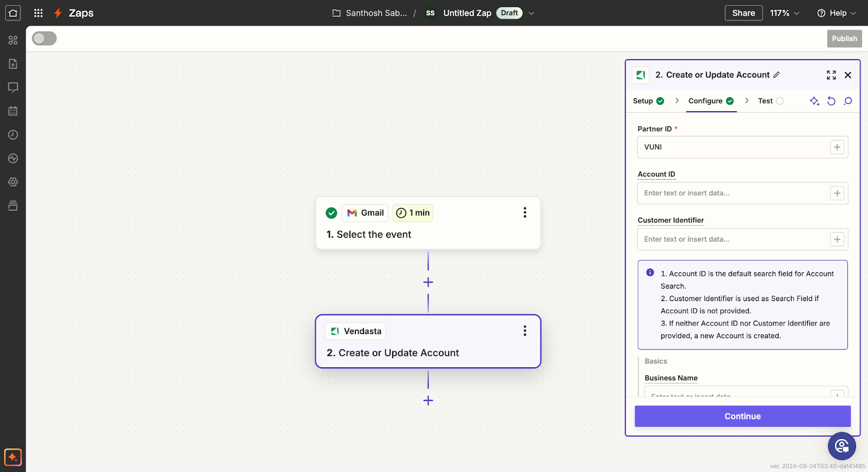Open the sidebar comments icon

click(13, 87)
